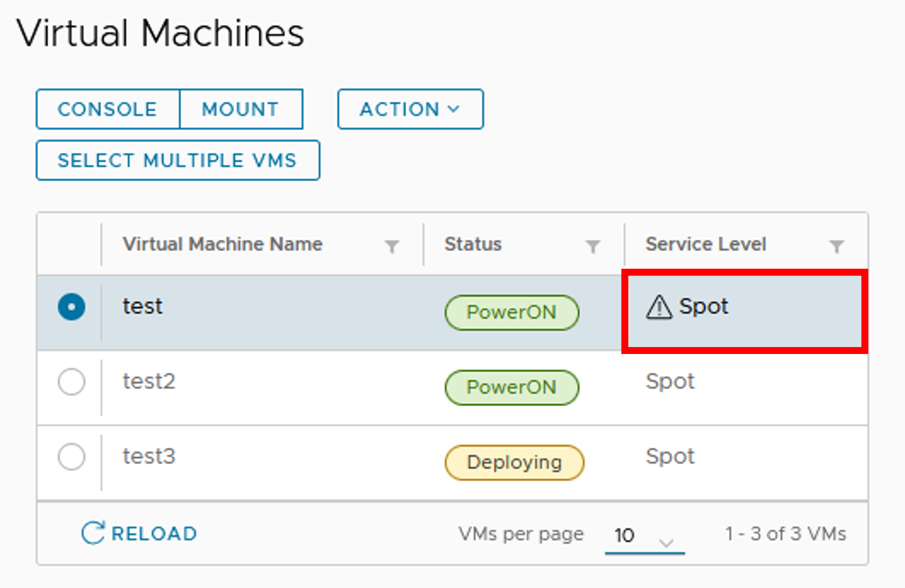Click SELECT MULTIPLE VMS button
The width and height of the screenshot is (905, 588).
pyautogui.click(x=178, y=161)
